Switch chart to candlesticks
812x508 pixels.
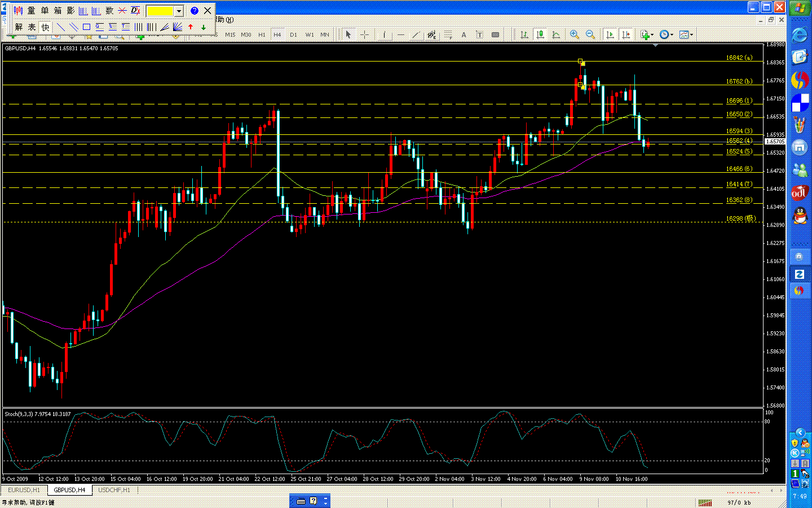point(540,34)
